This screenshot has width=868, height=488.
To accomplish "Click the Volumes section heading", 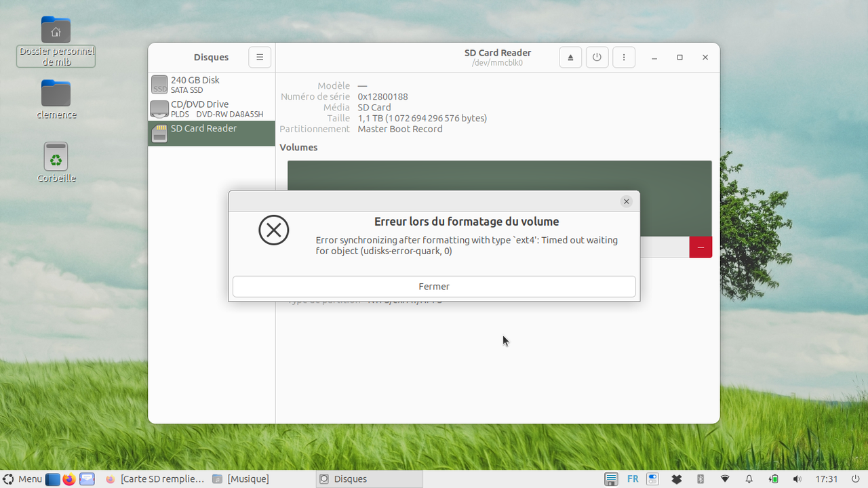I will tap(298, 147).
